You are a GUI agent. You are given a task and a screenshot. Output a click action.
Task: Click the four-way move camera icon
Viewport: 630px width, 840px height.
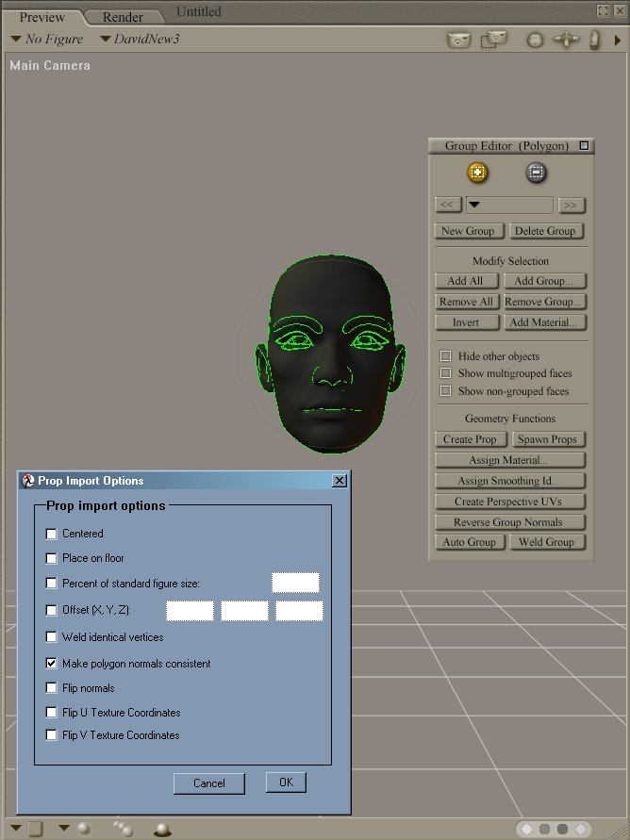tap(566, 41)
